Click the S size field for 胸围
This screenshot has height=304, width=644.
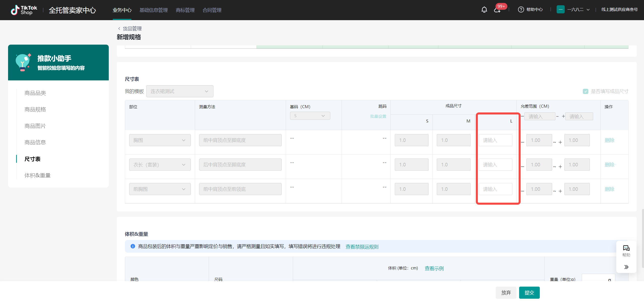coord(411,140)
